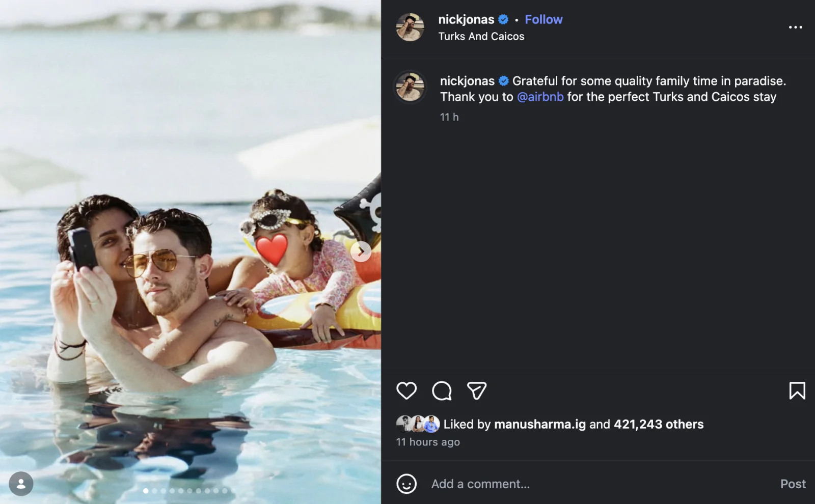Open more options via the three dots

(x=796, y=26)
